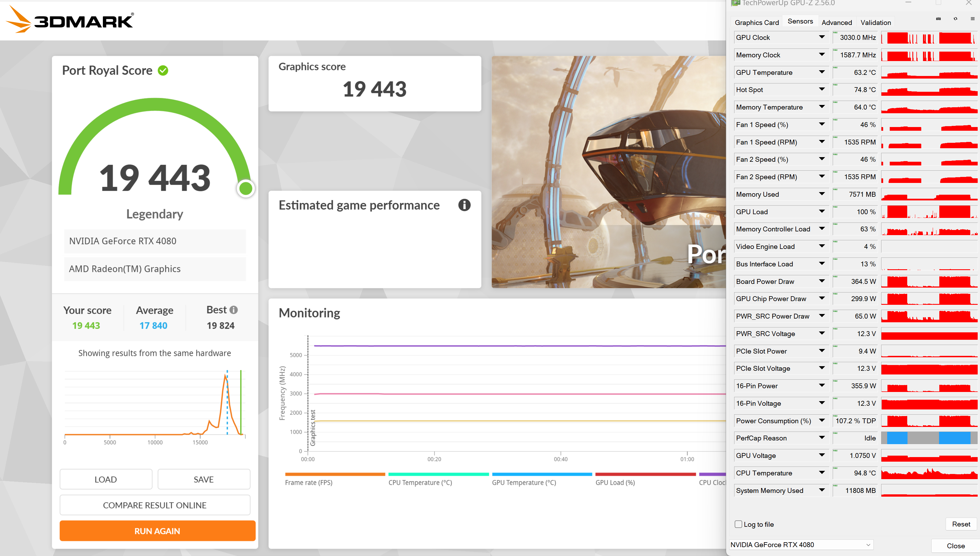Click the green validation checkmark icon

pos(163,71)
